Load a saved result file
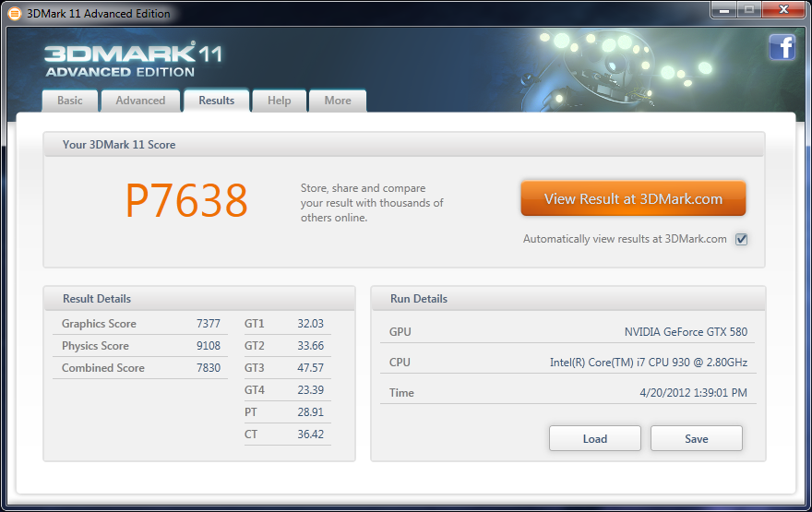Viewport: 812px width, 512px height. pyautogui.click(x=595, y=438)
